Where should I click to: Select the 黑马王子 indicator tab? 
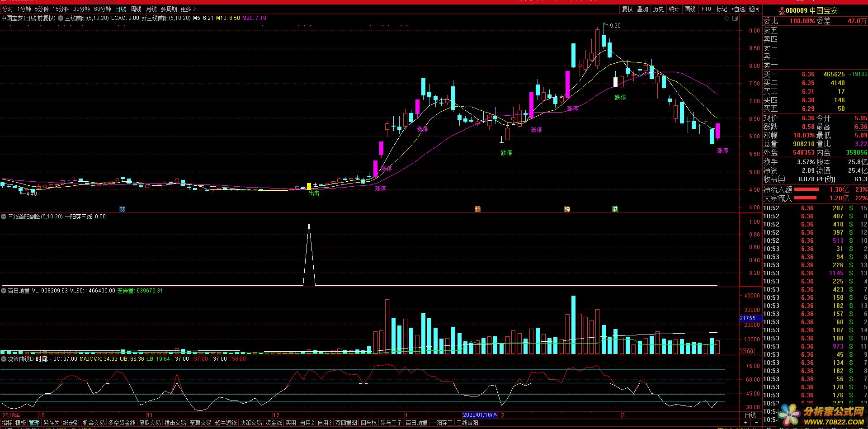[x=391, y=423]
